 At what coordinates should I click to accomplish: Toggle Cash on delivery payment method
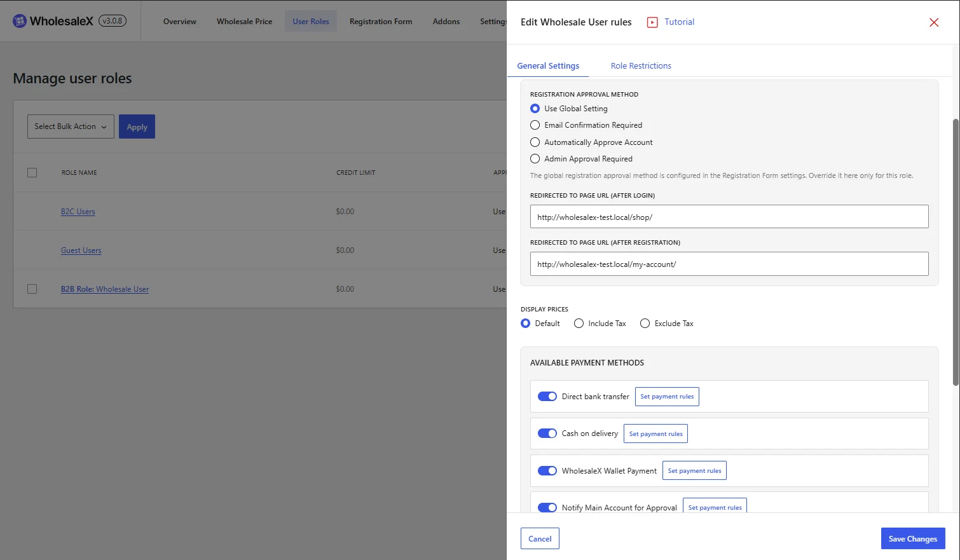click(x=547, y=434)
